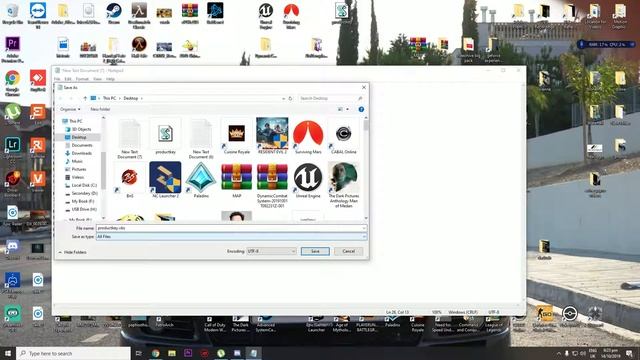Create a New folder
This screenshot has width=640, height=360.
click(x=100, y=109)
